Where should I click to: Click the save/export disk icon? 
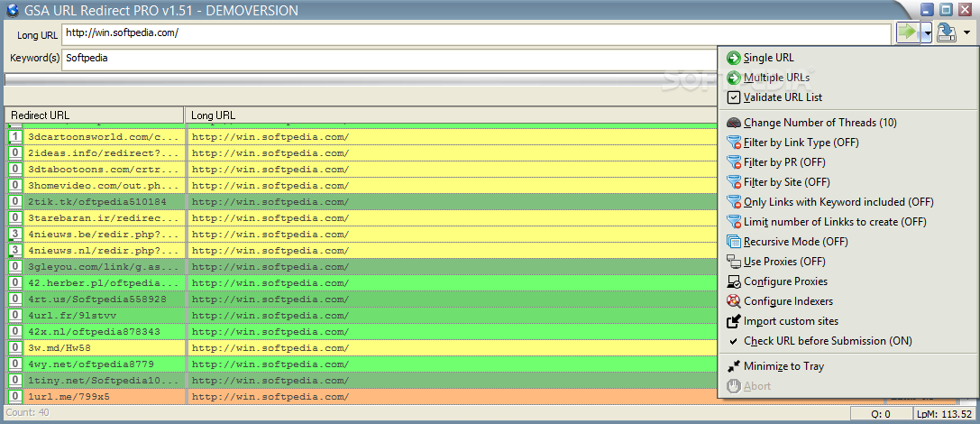pyautogui.click(x=948, y=32)
